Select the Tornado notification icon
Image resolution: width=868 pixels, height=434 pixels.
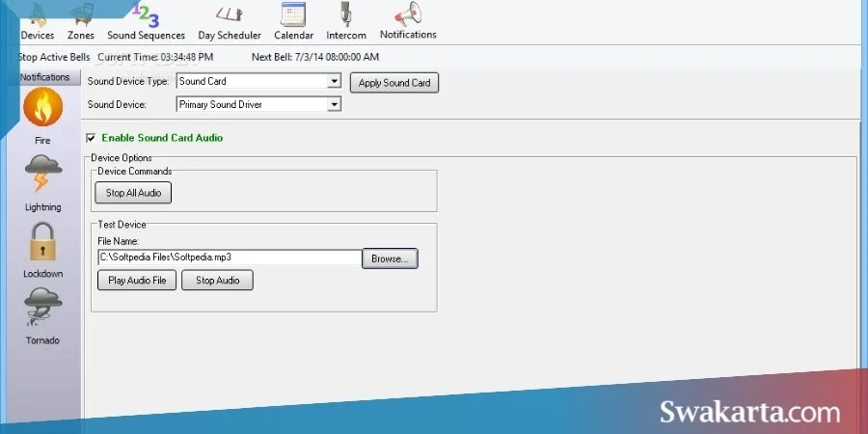pyautogui.click(x=42, y=307)
